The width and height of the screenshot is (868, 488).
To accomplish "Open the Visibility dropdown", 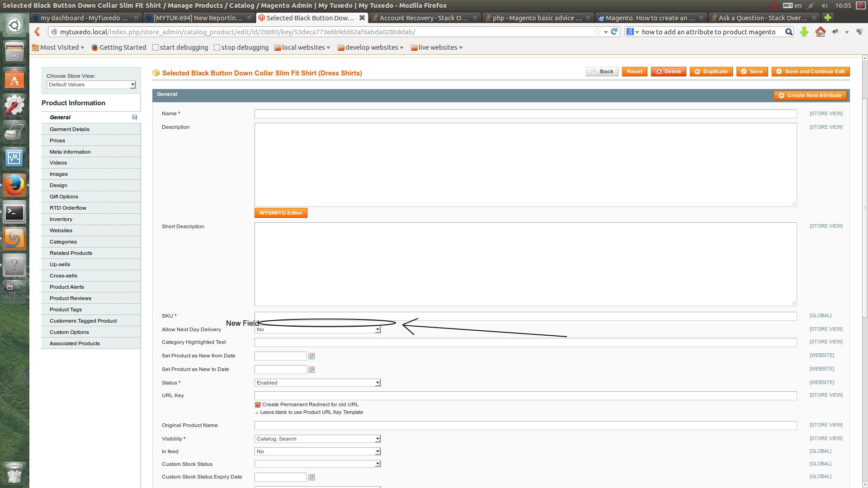I will coord(317,439).
